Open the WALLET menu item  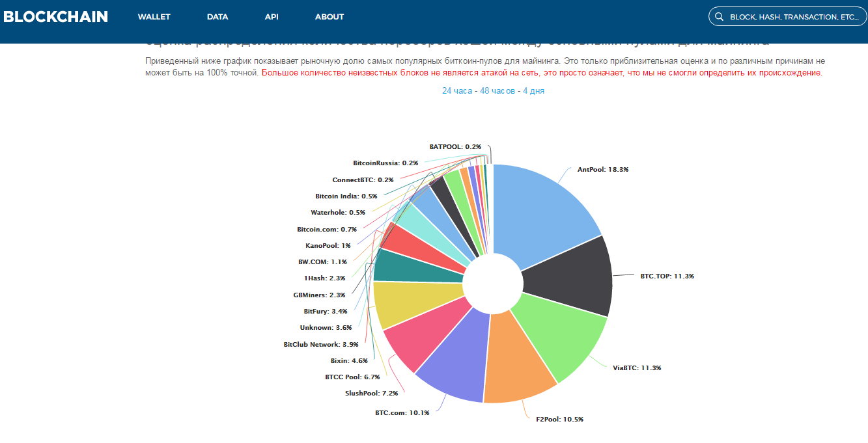click(154, 17)
